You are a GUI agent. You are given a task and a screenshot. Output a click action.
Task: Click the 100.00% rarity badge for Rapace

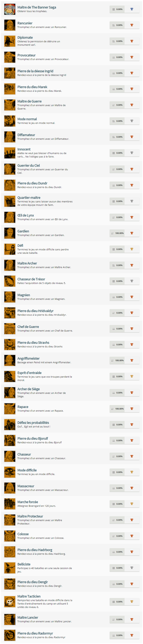(x=117, y=409)
